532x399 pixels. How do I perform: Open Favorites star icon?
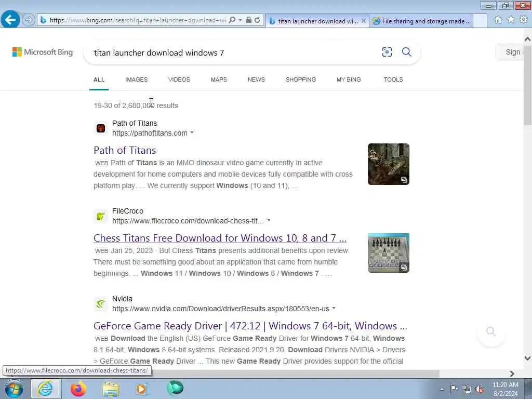pyautogui.click(x=511, y=20)
